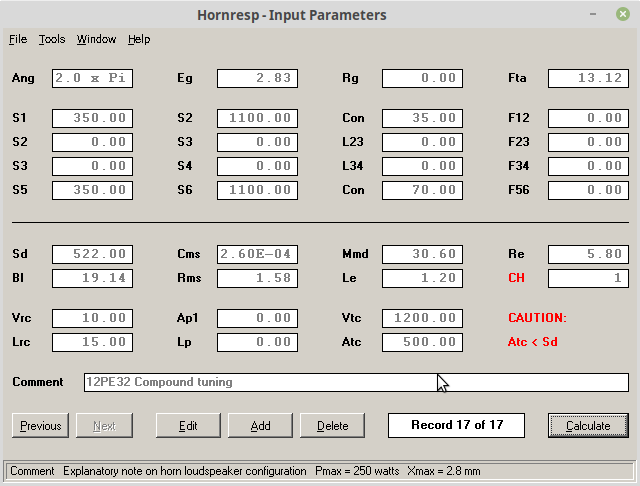The image size is (640, 486).
Task: Click the Mmd field with 30.60
Action: tap(422, 254)
